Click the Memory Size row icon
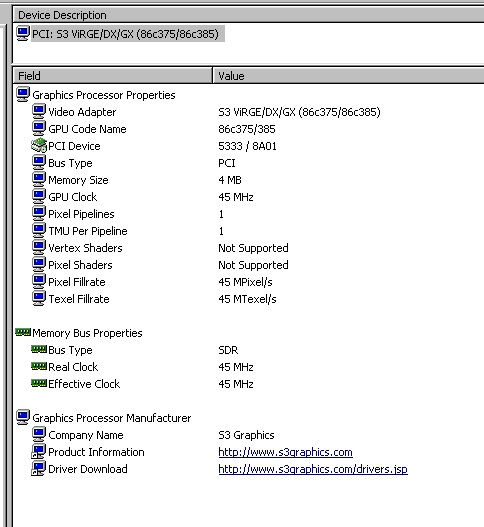 click(x=39, y=179)
